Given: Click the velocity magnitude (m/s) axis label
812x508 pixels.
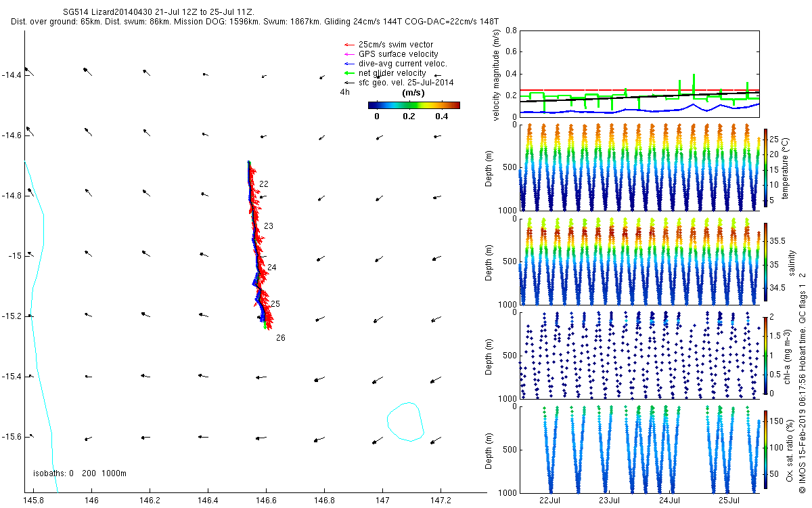Looking at the screenshot, I should pyautogui.click(x=497, y=75).
